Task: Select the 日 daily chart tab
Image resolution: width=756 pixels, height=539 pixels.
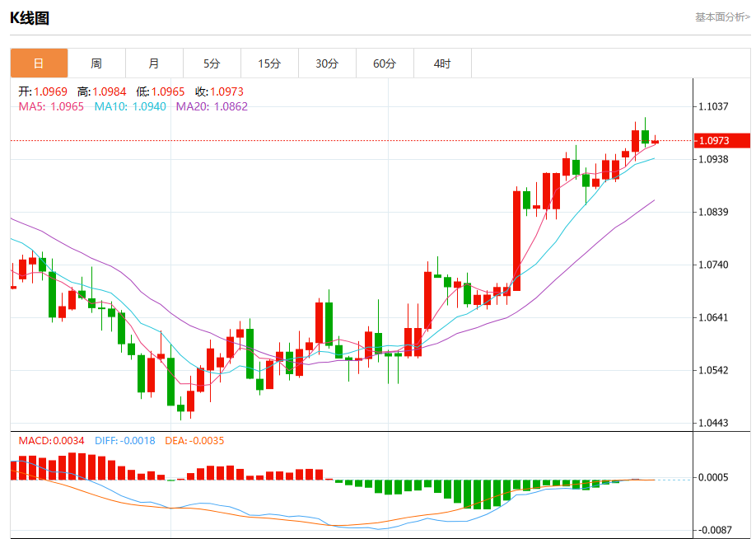Action: (x=39, y=63)
